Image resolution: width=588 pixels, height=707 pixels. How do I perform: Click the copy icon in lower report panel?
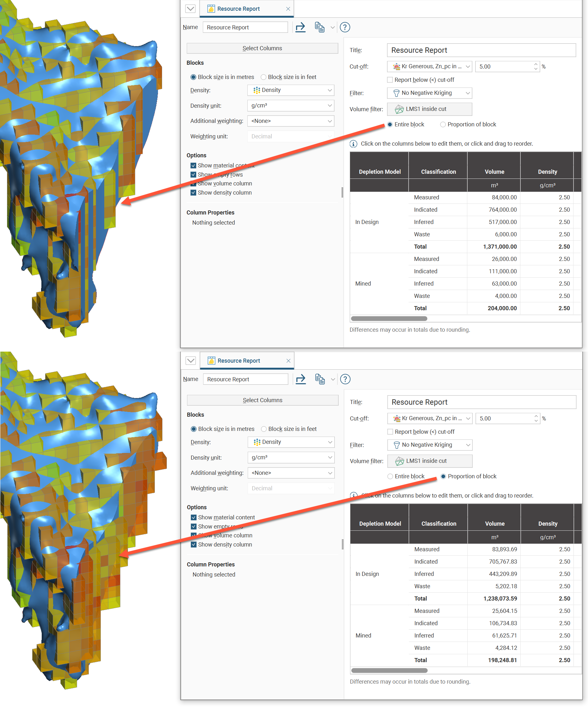tap(320, 379)
